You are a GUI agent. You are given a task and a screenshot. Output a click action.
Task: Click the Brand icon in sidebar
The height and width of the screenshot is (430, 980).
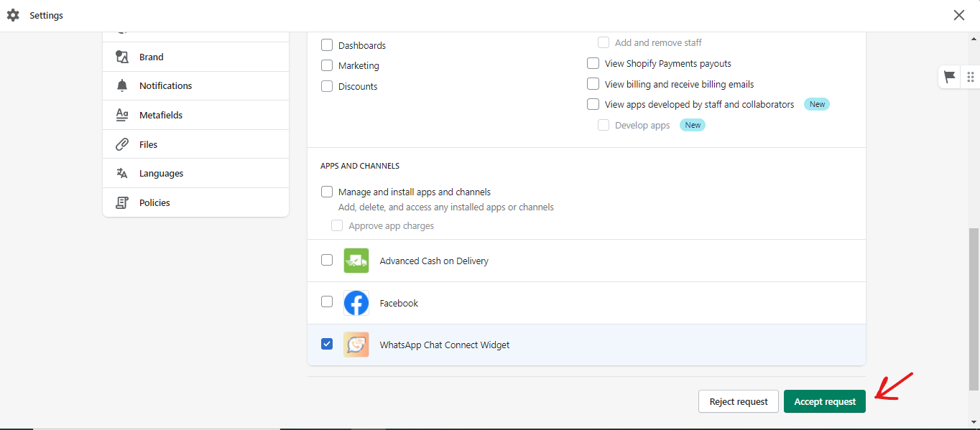[122, 57]
